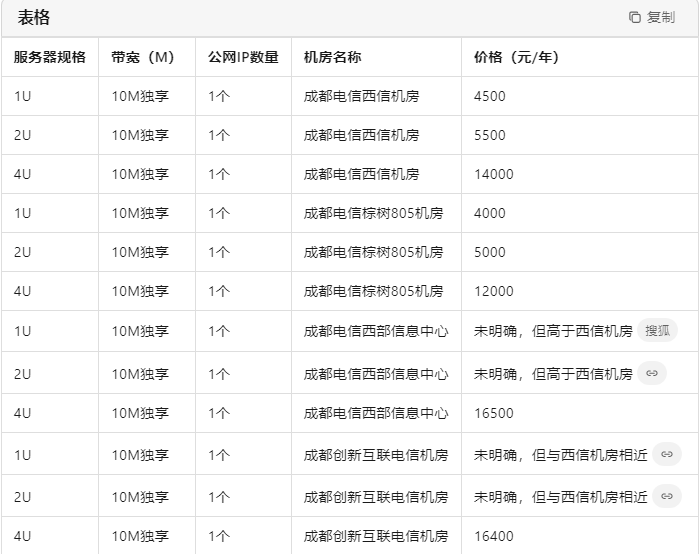
Task: Click the 12000 price cell
Action: click(493, 291)
